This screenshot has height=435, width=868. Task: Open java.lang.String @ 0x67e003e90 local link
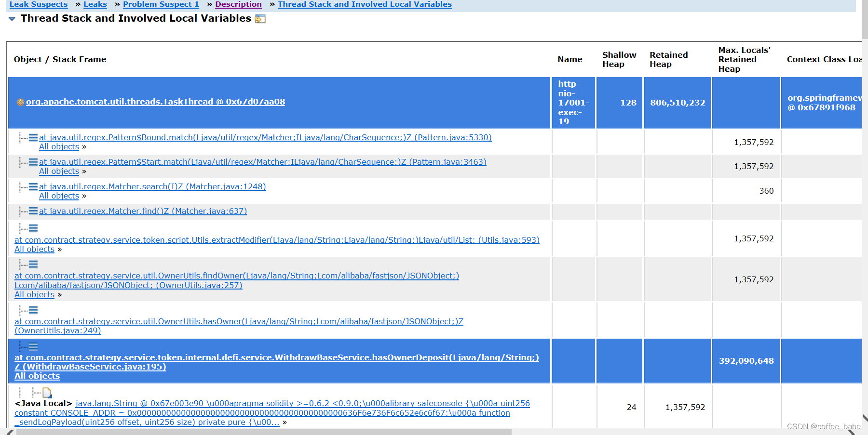point(272,413)
